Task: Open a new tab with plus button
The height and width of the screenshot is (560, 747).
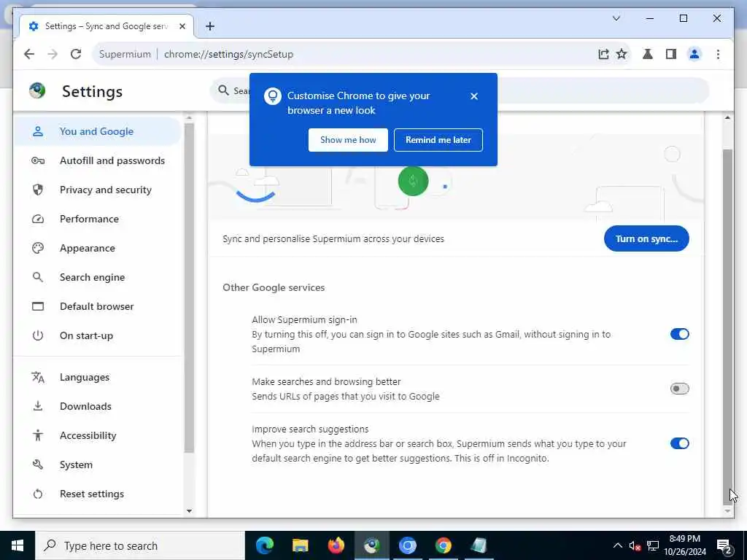Action: [x=209, y=26]
